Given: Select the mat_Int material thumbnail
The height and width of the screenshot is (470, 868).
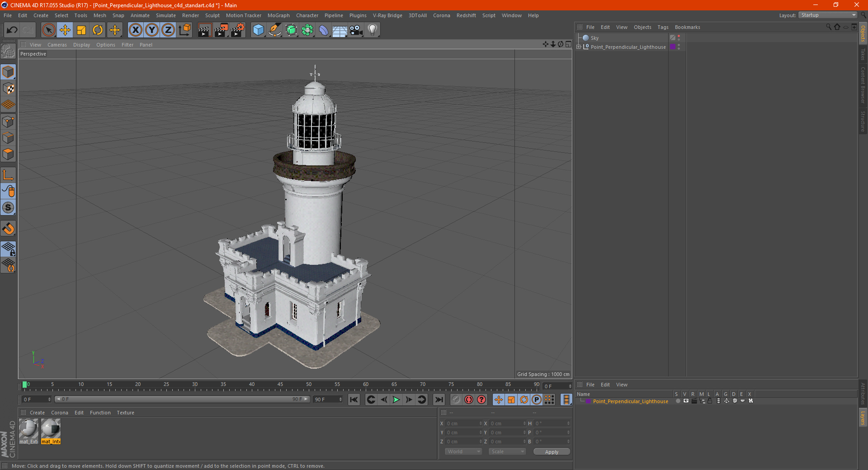Looking at the screenshot, I should tap(51, 431).
